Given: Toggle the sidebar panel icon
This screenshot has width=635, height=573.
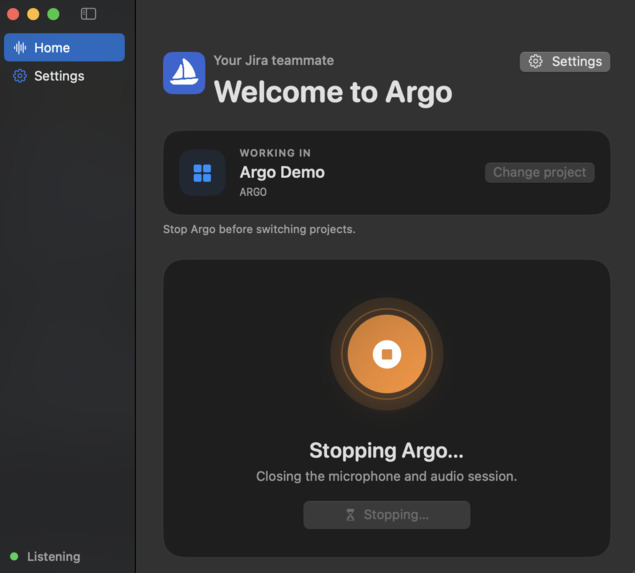Looking at the screenshot, I should tap(88, 14).
